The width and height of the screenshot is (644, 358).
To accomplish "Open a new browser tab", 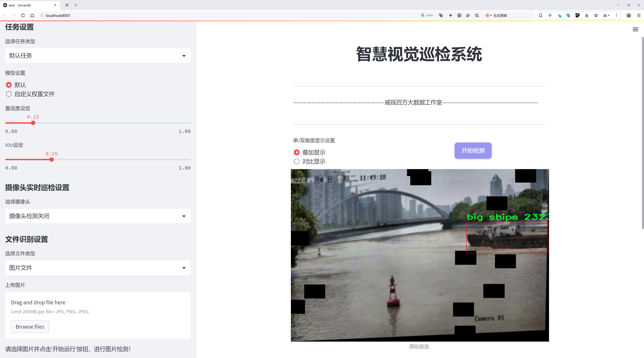I will pos(76,5).
